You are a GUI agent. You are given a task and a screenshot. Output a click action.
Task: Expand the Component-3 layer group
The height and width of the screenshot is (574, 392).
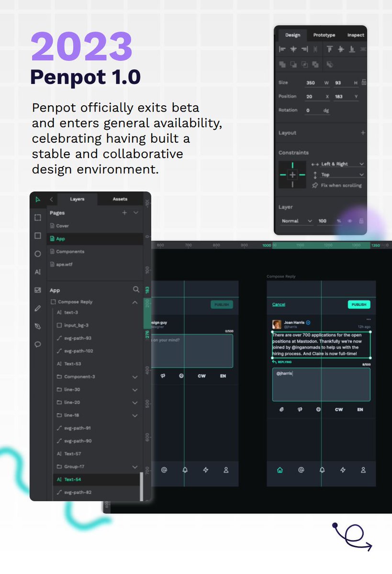click(x=134, y=377)
